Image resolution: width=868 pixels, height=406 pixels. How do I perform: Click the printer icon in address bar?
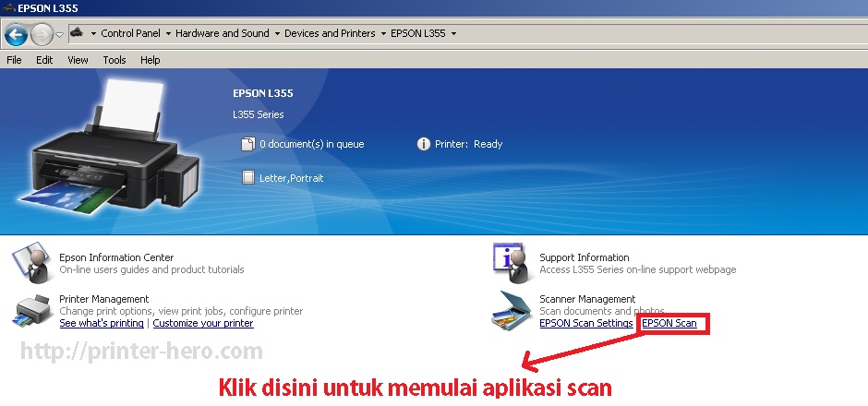tap(77, 33)
